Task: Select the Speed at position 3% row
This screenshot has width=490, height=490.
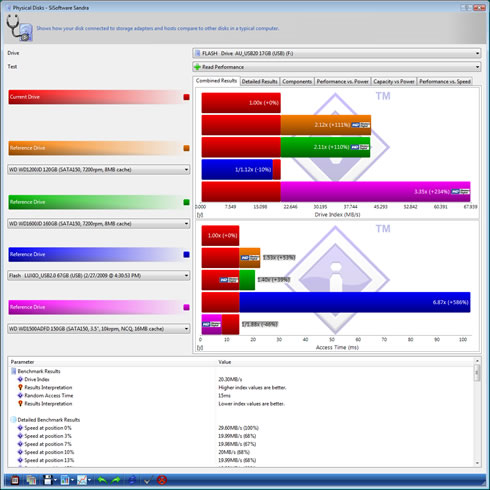Action: tap(242, 436)
